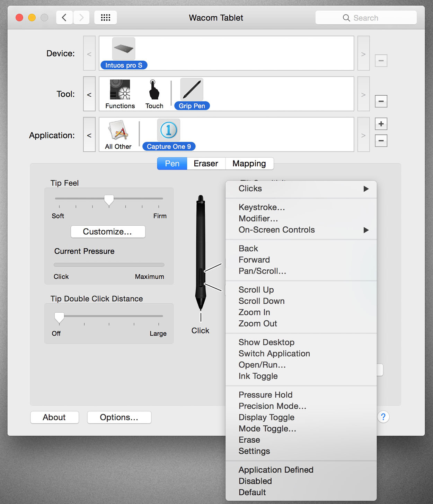Select the Touch tool icon

click(x=154, y=89)
